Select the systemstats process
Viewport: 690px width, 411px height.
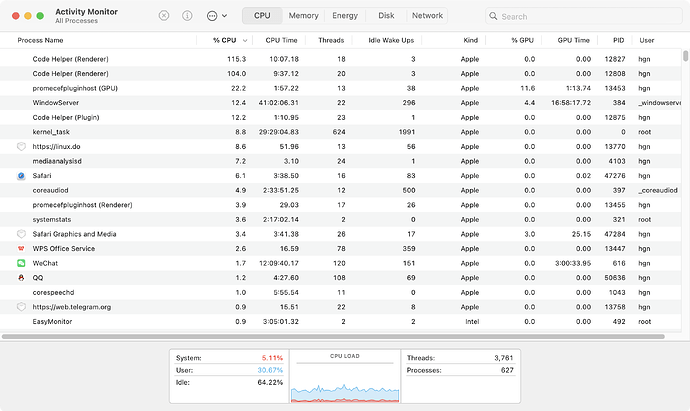tap(51, 219)
